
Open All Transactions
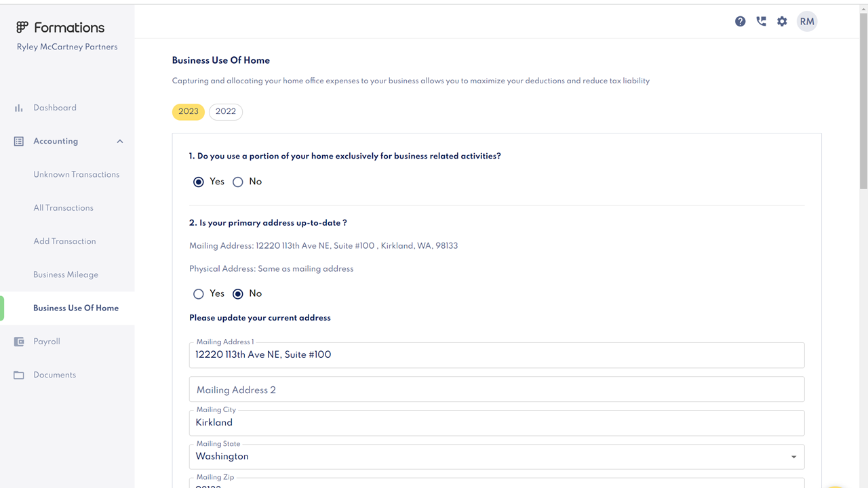(63, 207)
